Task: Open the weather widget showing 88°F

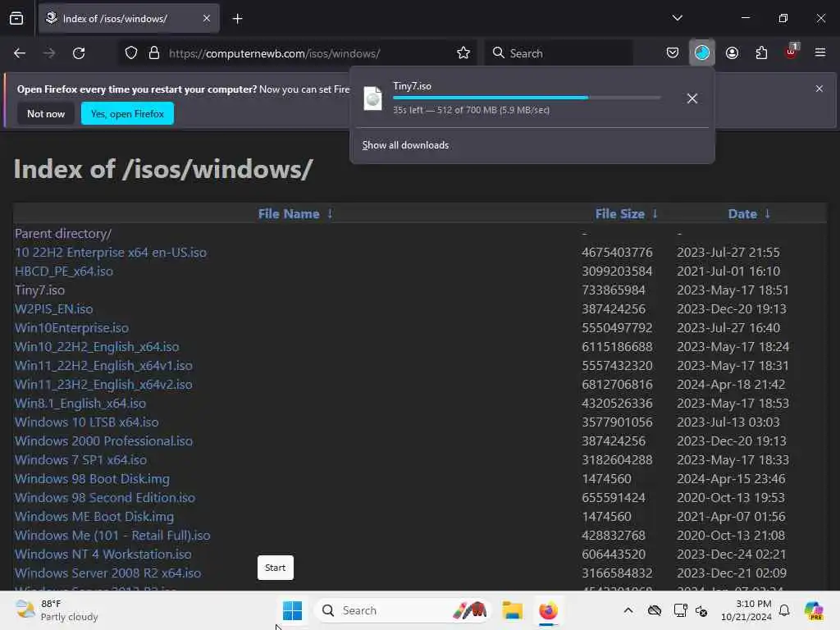Action: click(57, 610)
